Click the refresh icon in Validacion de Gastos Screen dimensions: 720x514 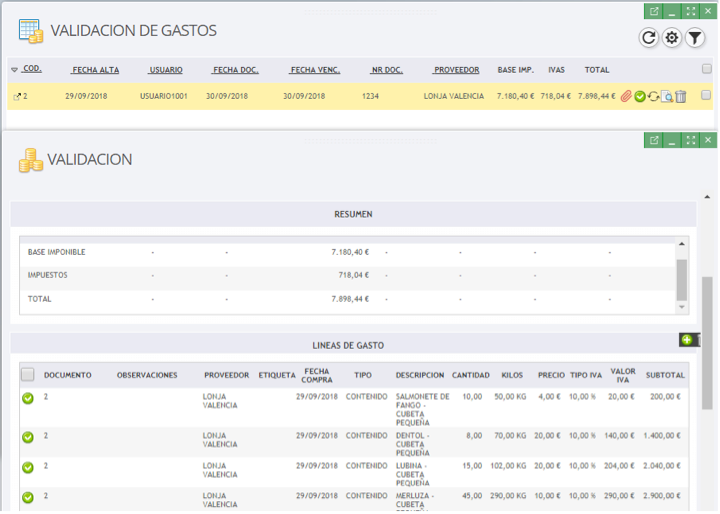648,38
